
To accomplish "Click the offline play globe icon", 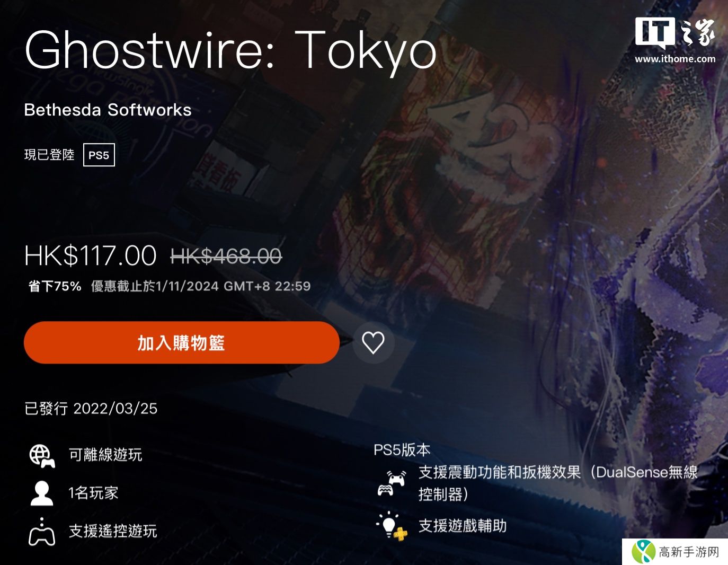I will click(x=42, y=456).
